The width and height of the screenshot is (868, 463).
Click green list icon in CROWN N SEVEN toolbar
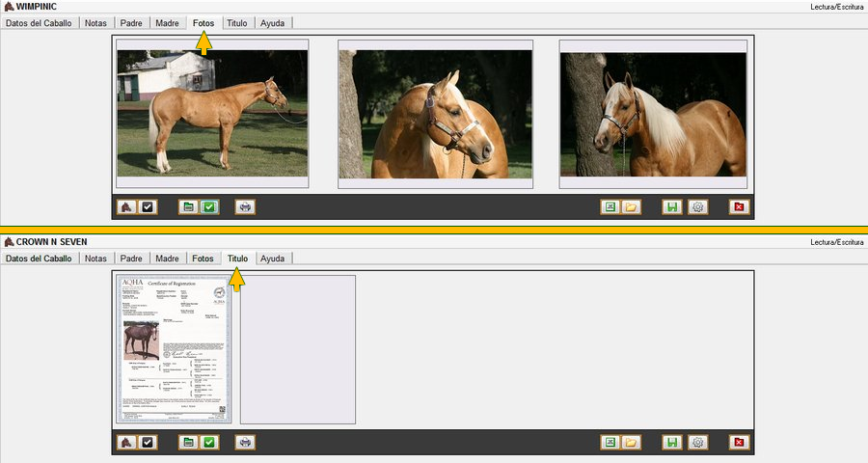click(x=189, y=443)
